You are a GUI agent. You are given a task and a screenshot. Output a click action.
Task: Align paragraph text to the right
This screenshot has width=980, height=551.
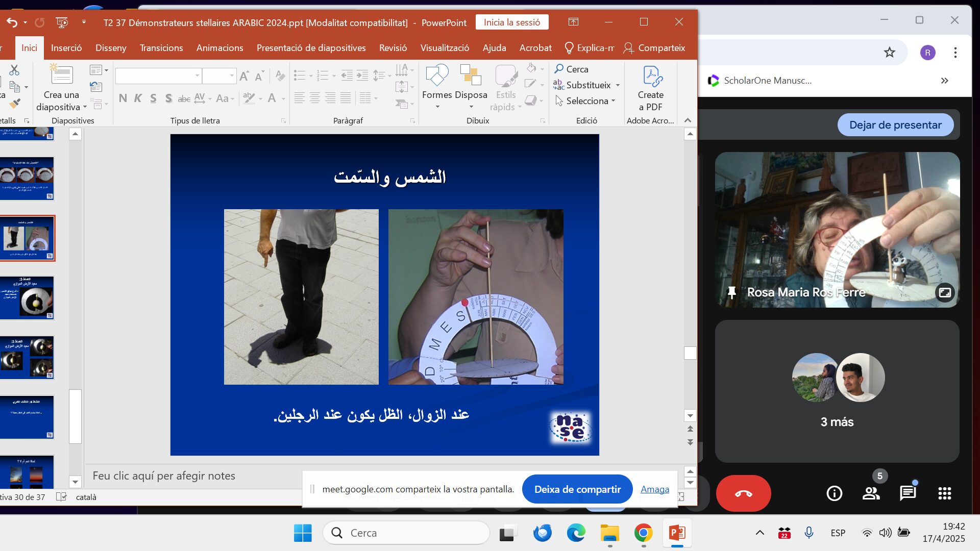tap(330, 98)
